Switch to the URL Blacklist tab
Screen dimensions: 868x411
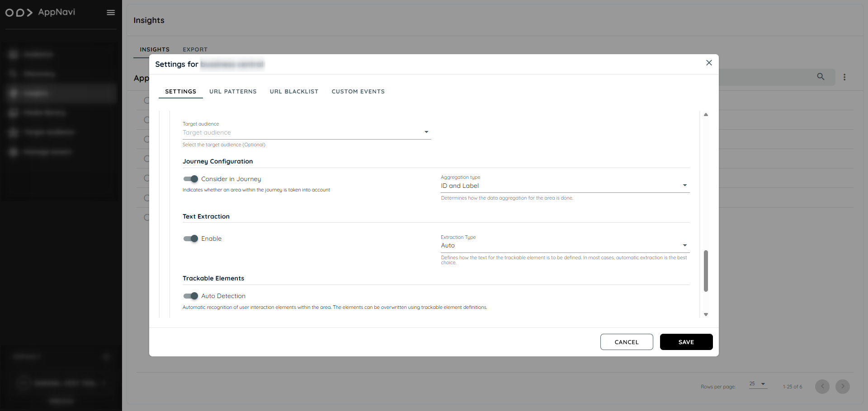294,91
